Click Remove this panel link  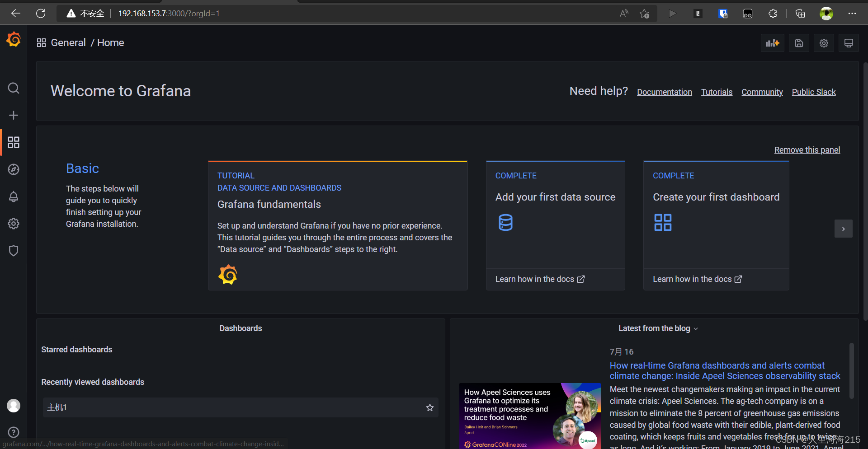click(807, 150)
